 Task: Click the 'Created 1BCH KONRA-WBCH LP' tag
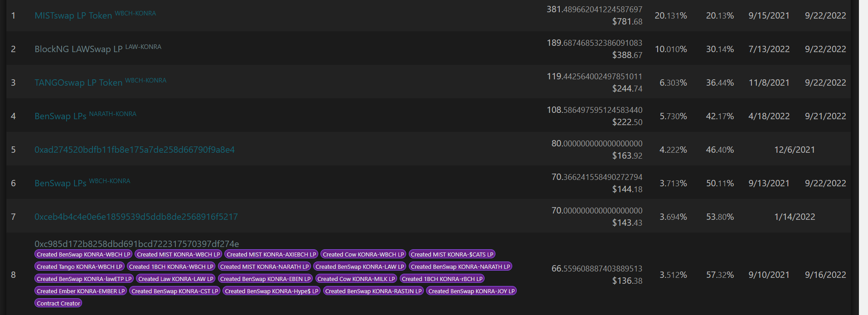[171, 267]
